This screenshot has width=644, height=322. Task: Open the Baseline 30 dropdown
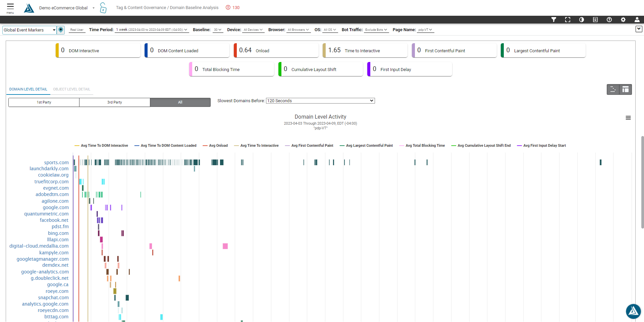(x=218, y=30)
